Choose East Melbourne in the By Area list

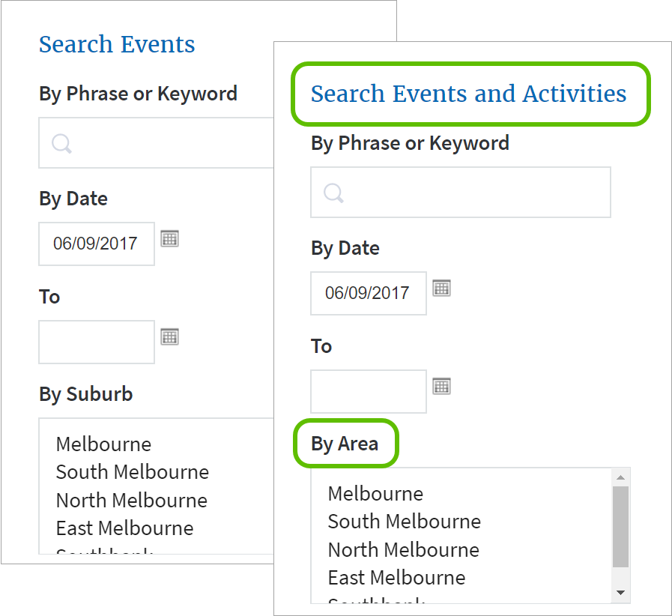(x=396, y=578)
